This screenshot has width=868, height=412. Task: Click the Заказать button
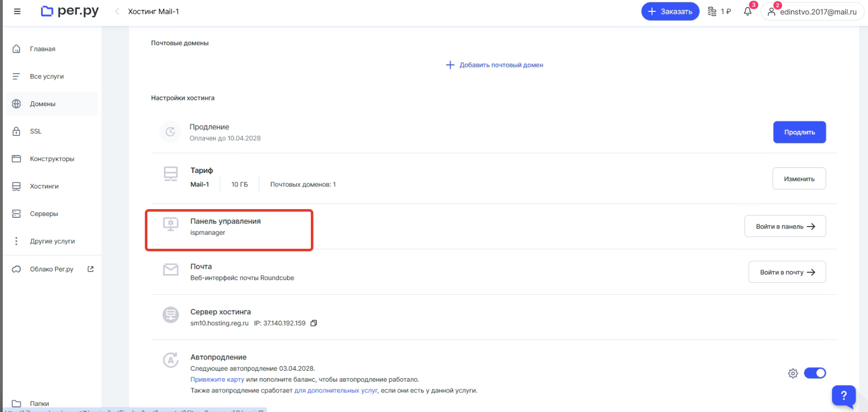[x=670, y=11]
